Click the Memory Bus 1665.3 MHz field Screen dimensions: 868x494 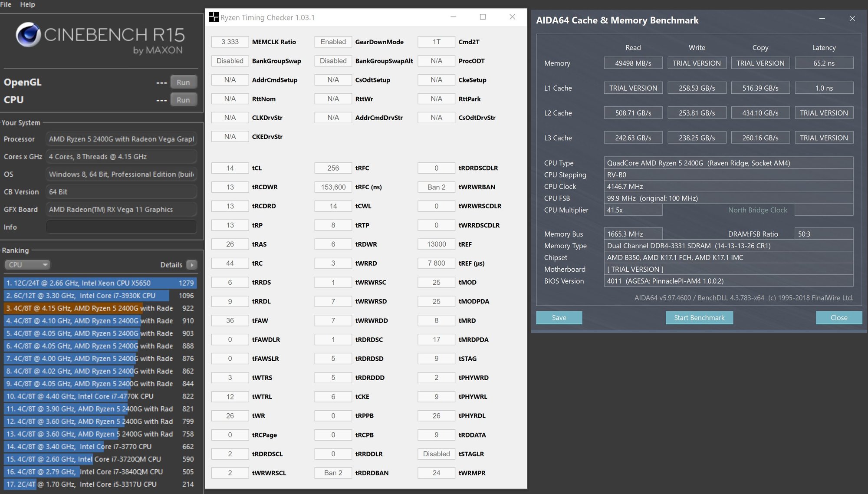point(633,234)
